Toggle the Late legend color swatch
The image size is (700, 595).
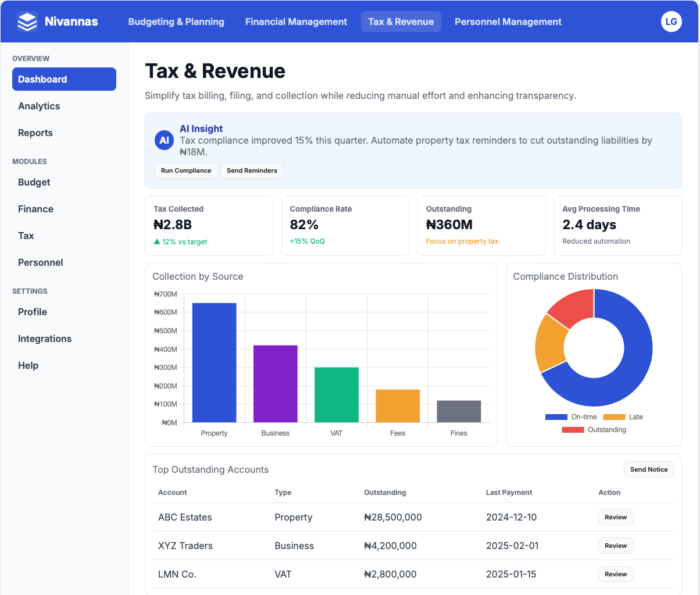pos(614,417)
